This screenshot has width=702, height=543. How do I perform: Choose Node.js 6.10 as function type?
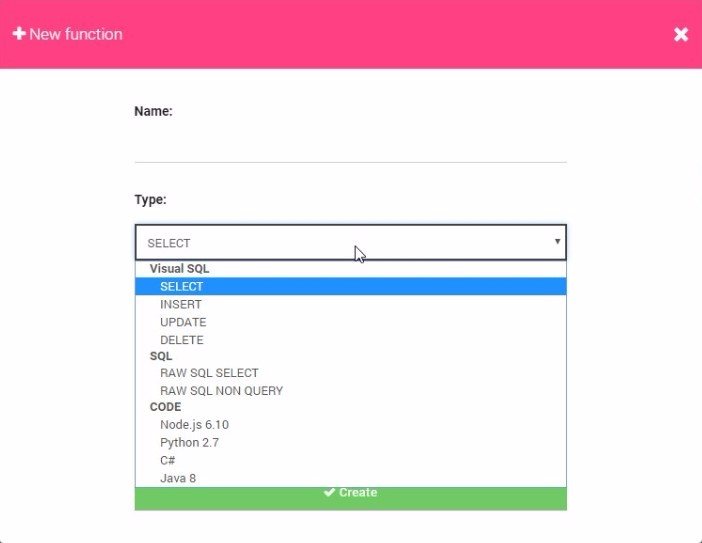(194, 425)
